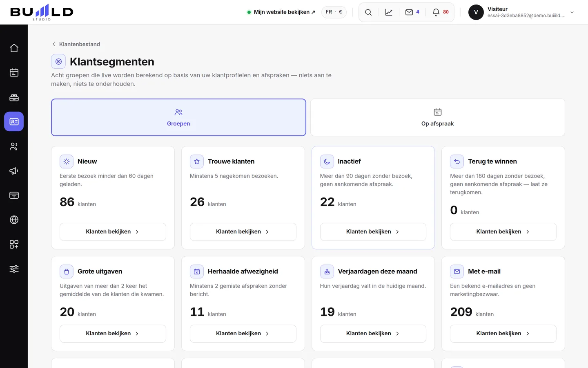588x368 pixels.
Task: Click the 11 klanten count
Action: [208, 312]
